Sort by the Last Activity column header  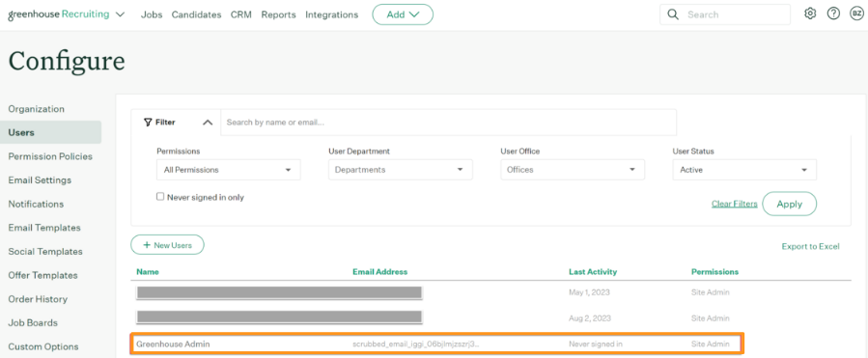click(593, 272)
